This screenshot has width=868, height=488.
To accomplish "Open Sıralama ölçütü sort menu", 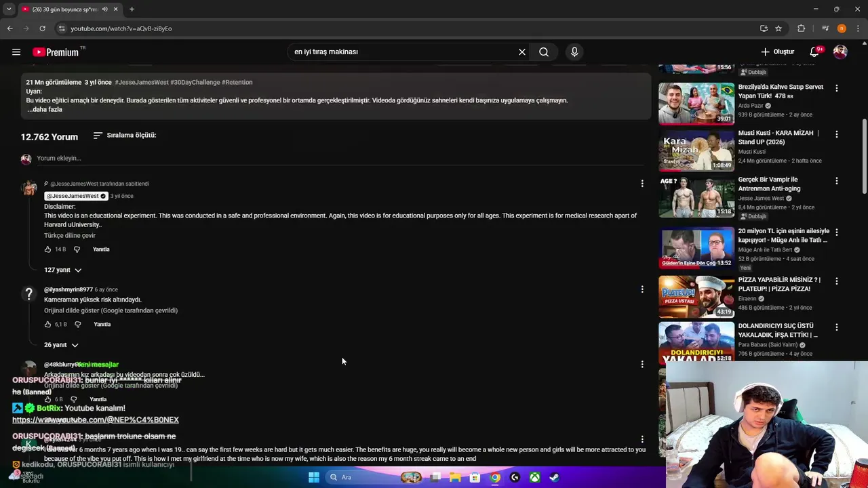I will click(125, 136).
